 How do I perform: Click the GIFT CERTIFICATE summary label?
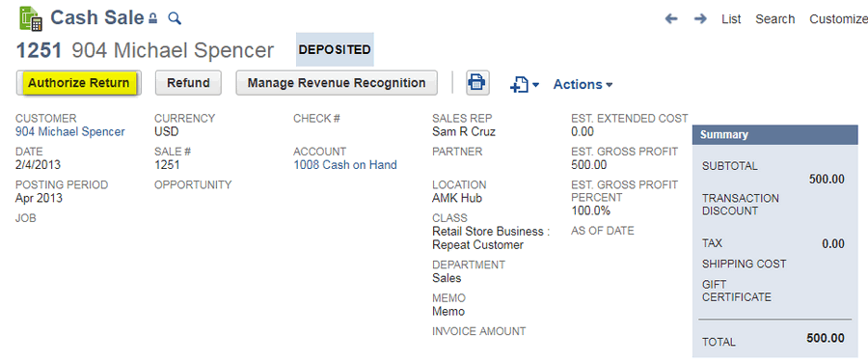[737, 291]
